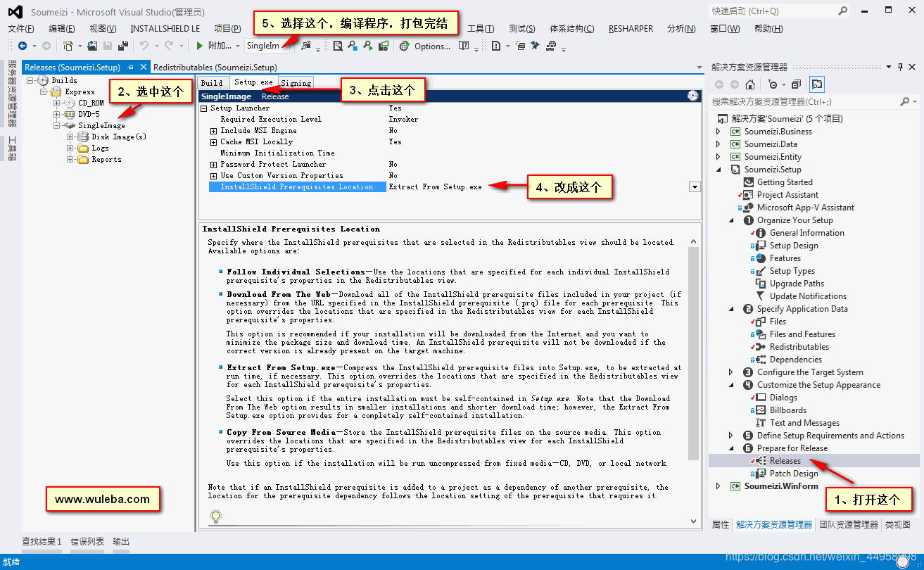Click the undo arrow in the toolbar
Viewport: 924px width, 570px height.
tap(143, 46)
